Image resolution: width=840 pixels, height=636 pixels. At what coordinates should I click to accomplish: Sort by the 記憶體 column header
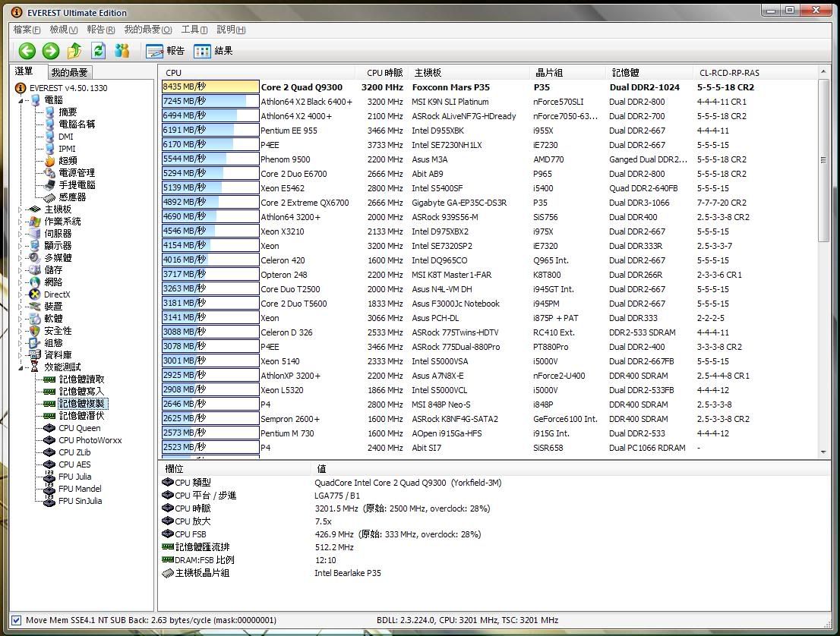[x=649, y=73]
